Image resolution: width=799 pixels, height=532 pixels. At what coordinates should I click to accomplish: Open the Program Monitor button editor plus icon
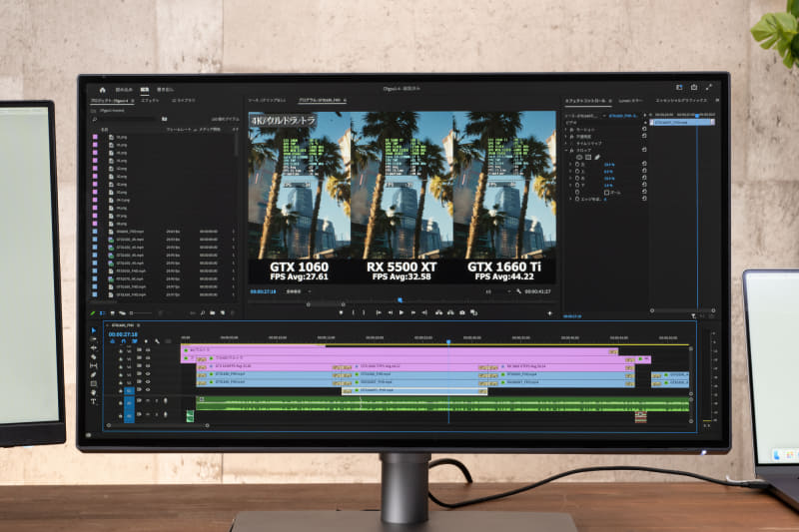coord(549,313)
